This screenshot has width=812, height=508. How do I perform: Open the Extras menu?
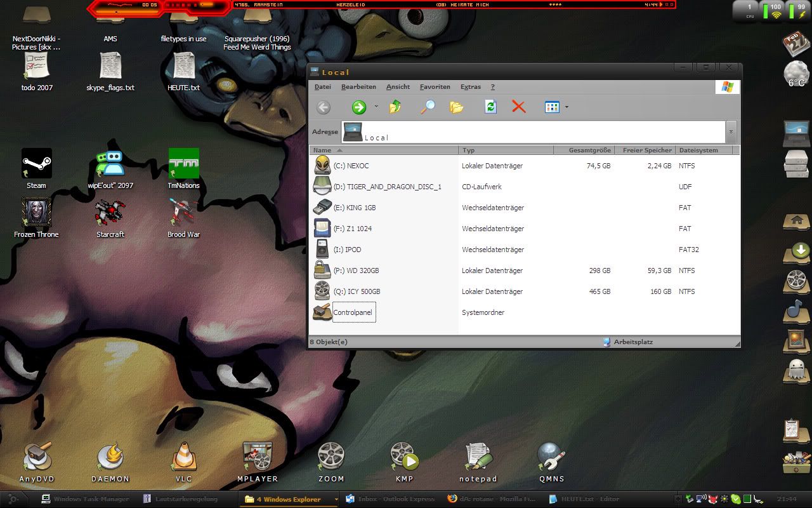471,87
